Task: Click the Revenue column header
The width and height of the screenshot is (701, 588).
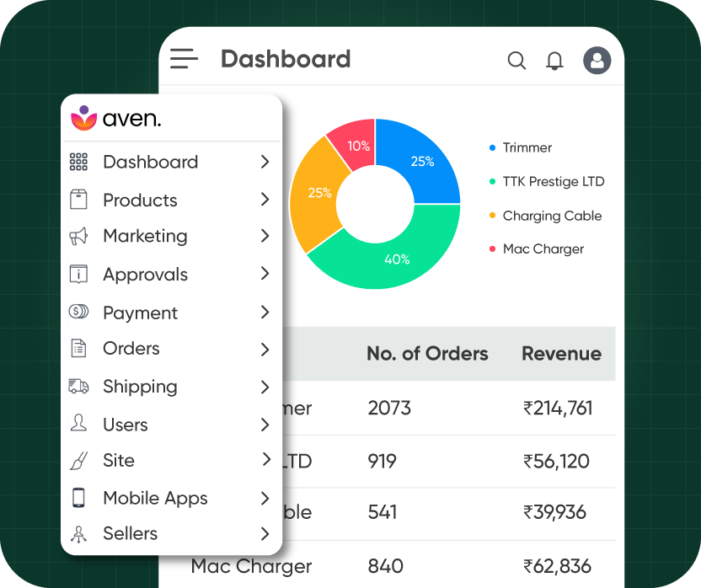Action: pos(561,354)
